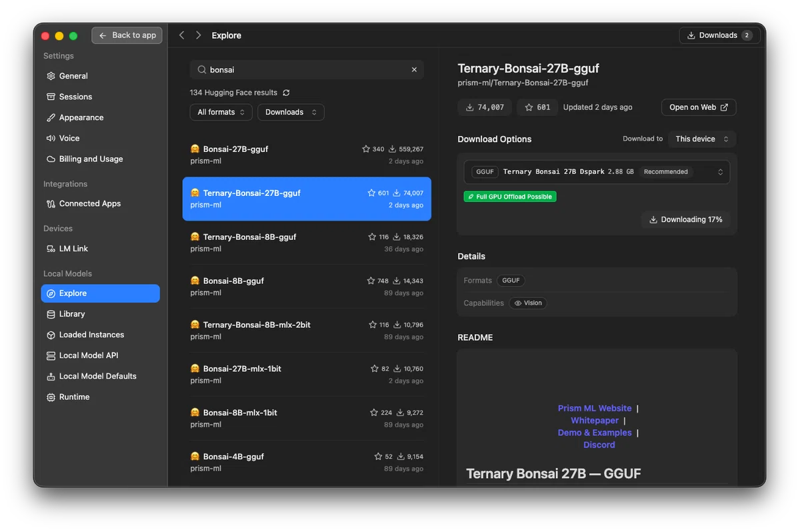Click the Updated 2 days ago text
Image resolution: width=800 pixels, height=532 pixels.
point(597,107)
